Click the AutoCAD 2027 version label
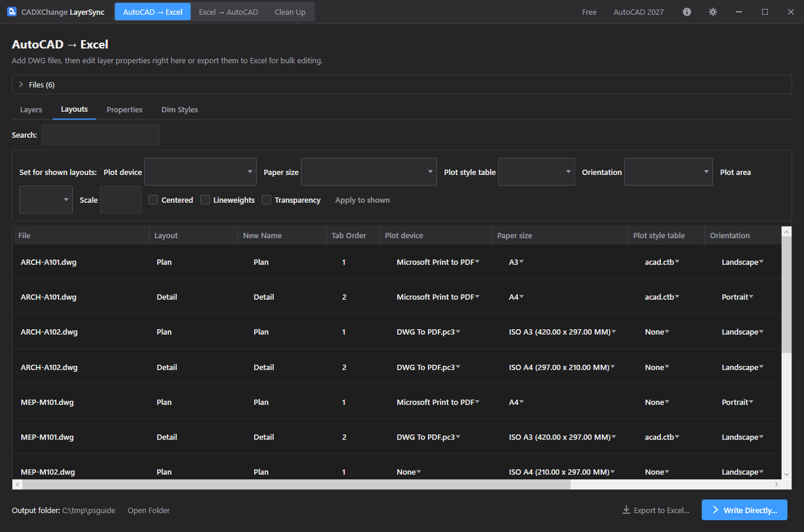The width and height of the screenshot is (804, 532). coord(638,12)
